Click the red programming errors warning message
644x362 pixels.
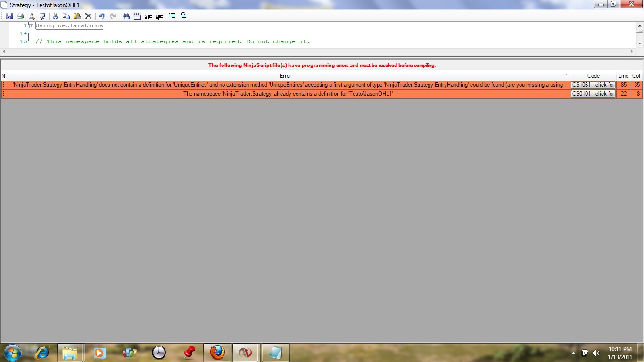point(322,66)
